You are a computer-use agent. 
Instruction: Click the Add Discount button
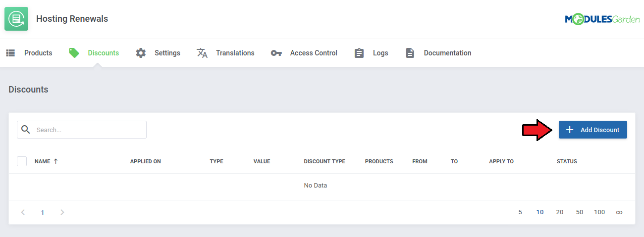coord(593,130)
